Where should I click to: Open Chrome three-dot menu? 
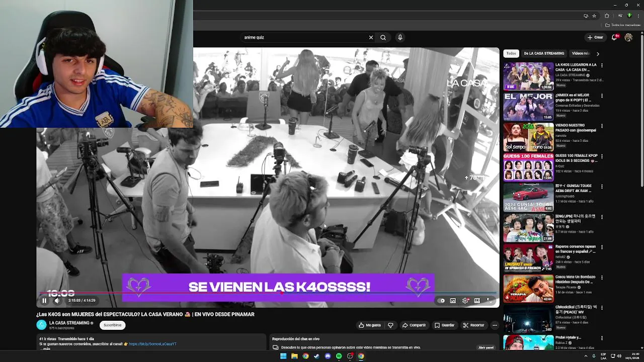pos(638,16)
